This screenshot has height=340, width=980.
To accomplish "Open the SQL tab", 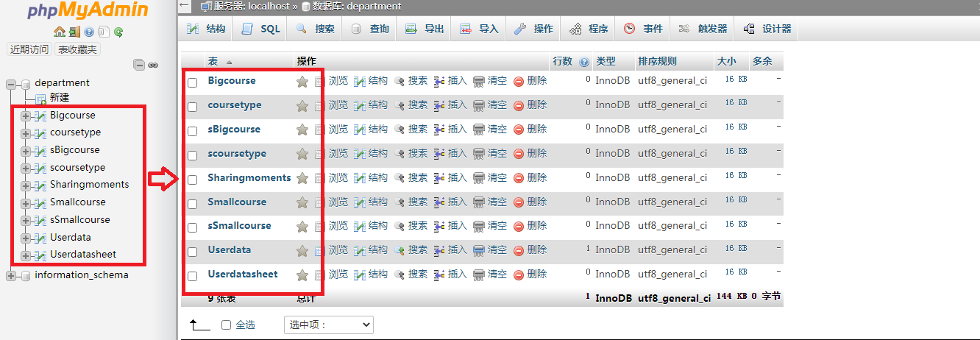I will tap(261, 29).
